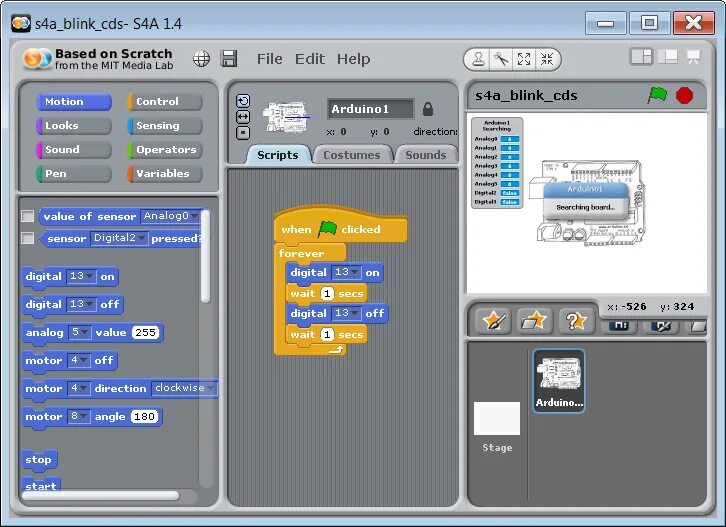Click the stop block in palette
The width and height of the screenshot is (726, 527).
pos(39,460)
